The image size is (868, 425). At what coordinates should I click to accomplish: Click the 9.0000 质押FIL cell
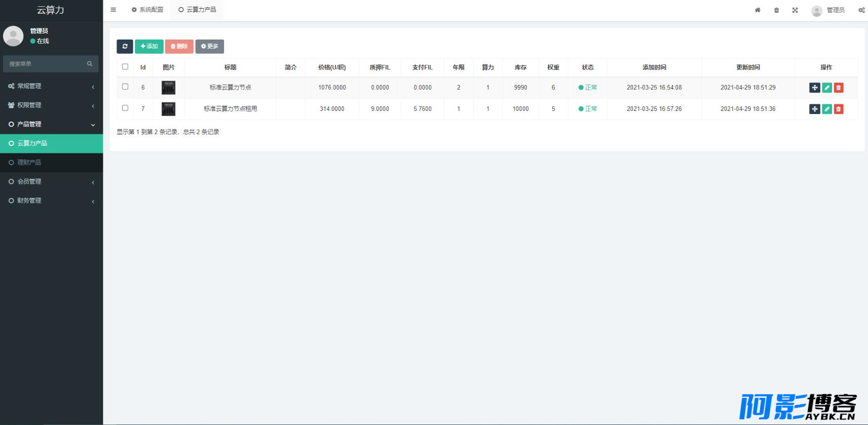point(380,109)
